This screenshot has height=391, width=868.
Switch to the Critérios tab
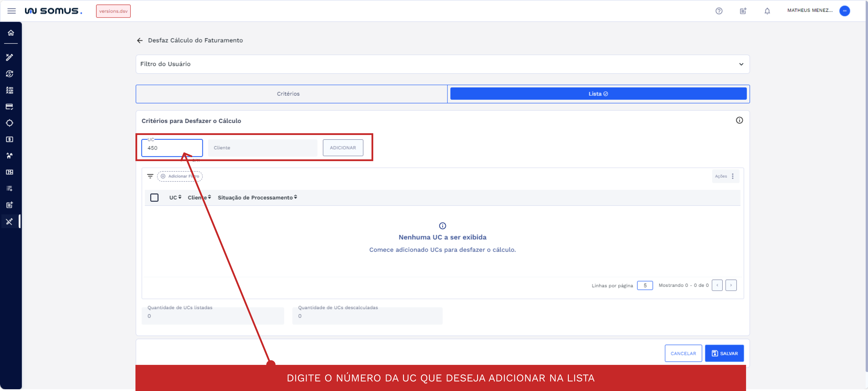pos(288,94)
